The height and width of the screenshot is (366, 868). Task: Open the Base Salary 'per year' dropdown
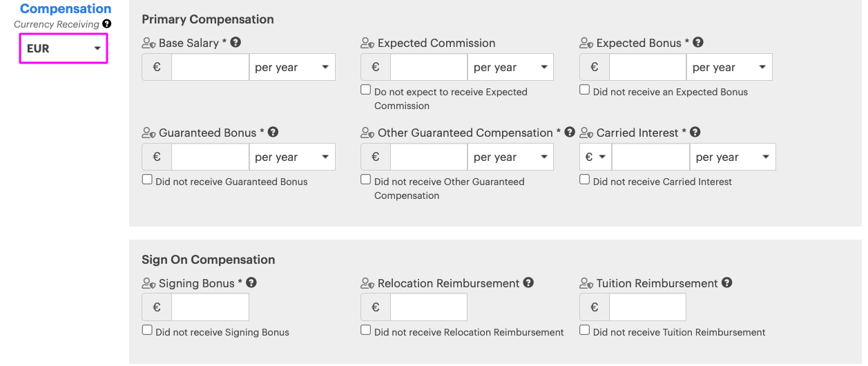(x=292, y=68)
